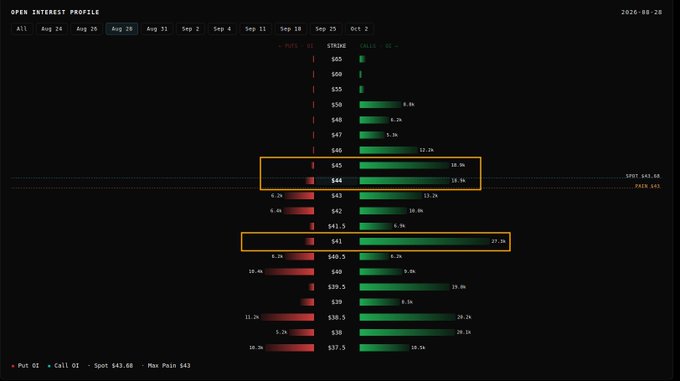The width and height of the screenshot is (680, 381).
Task: Click the red put bar at $38.5
Action: pos(287,317)
